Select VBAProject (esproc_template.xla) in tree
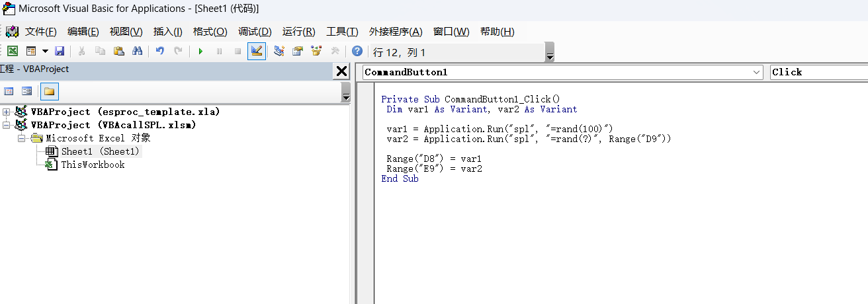The image size is (868, 304). (125, 112)
